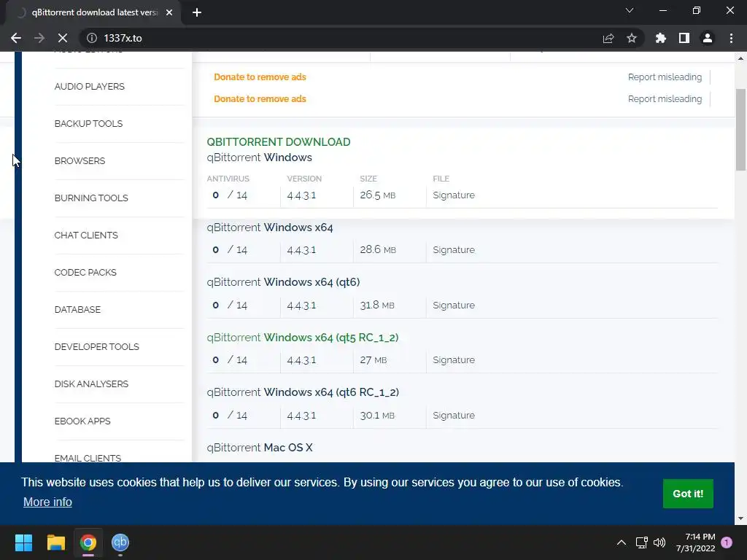Open the Audio Players category
This screenshot has height=560, width=747.
coord(90,87)
